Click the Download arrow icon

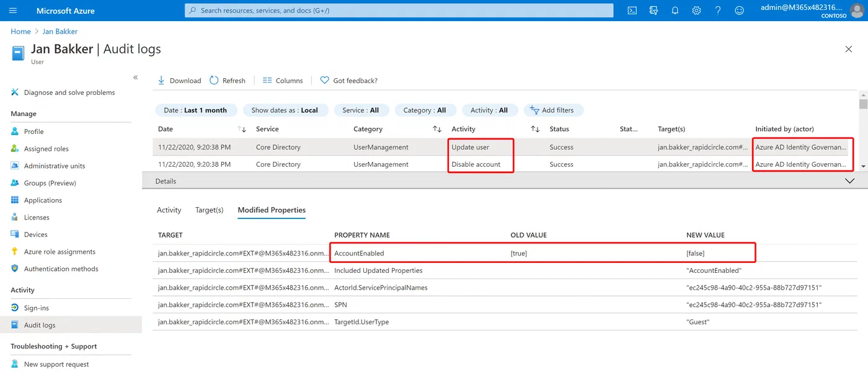pyautogui.click(x=161, y=81)
